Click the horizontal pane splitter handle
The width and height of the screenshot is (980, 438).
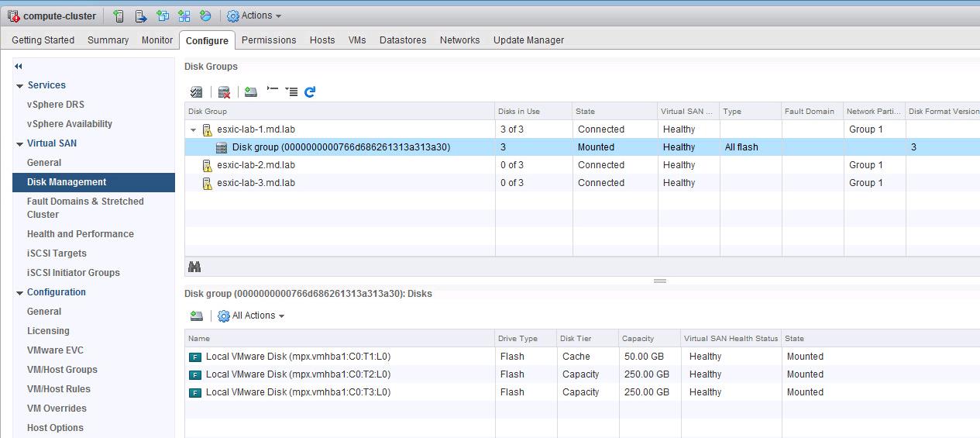[x=660, y=281]
